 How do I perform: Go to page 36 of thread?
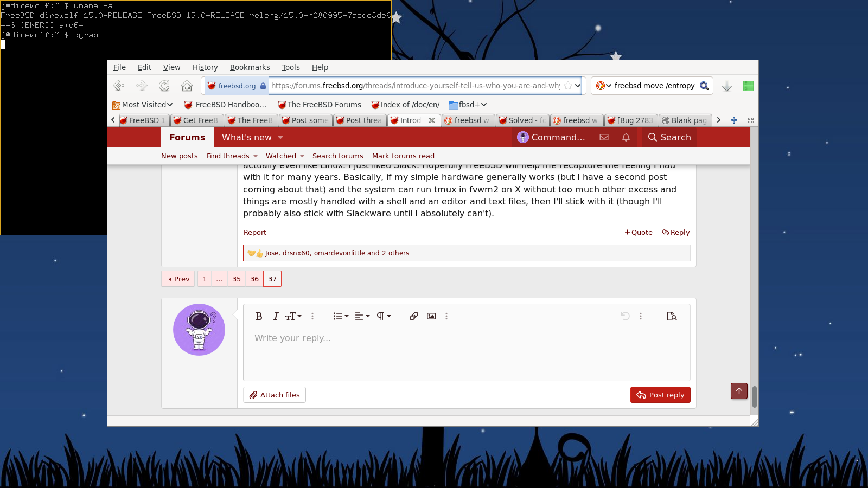(254, 279)
